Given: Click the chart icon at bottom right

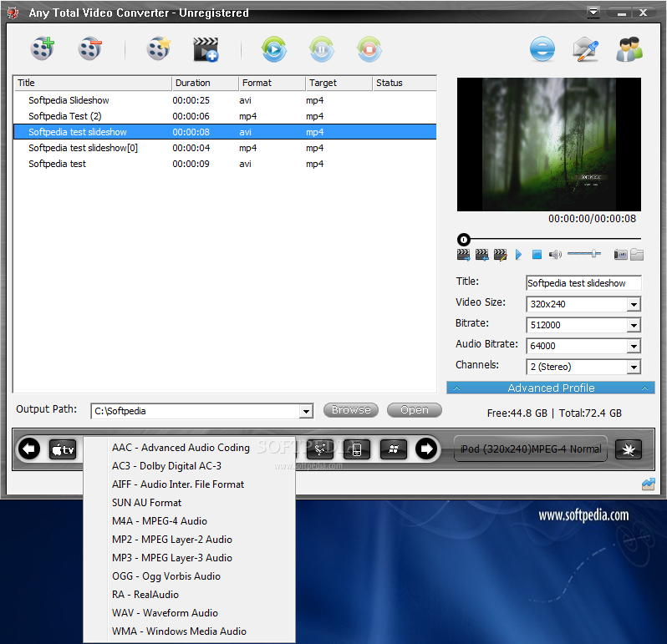Looking at the screenshot, I should (649, 484).
